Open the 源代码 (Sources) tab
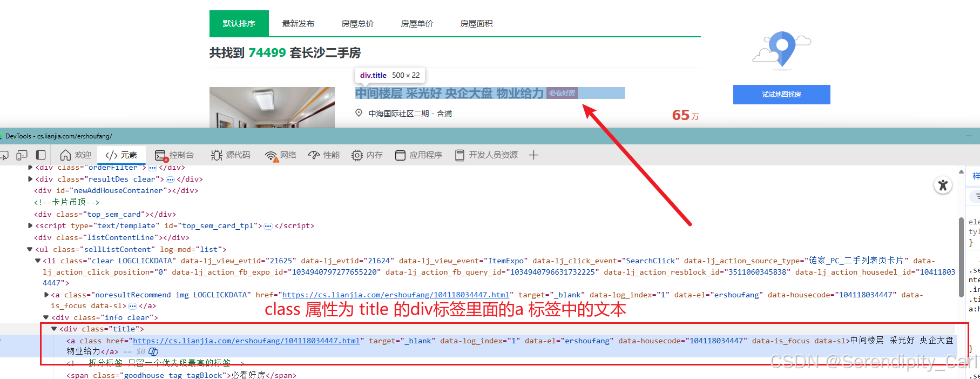 pos(231,155)
